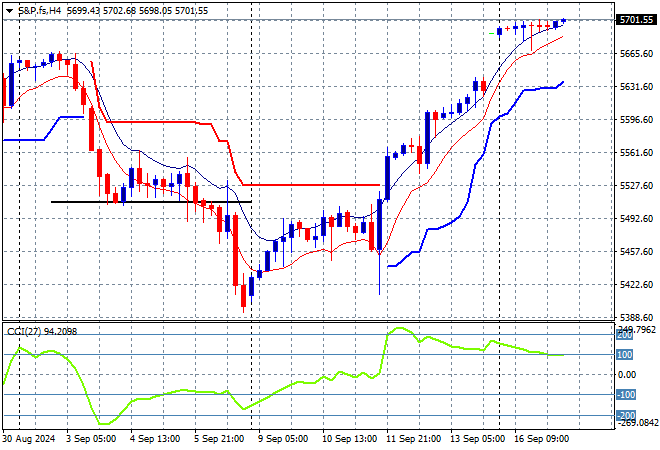Click the 5388.60 price axis label
Screen dimensions: 660x450
[637, 317]
